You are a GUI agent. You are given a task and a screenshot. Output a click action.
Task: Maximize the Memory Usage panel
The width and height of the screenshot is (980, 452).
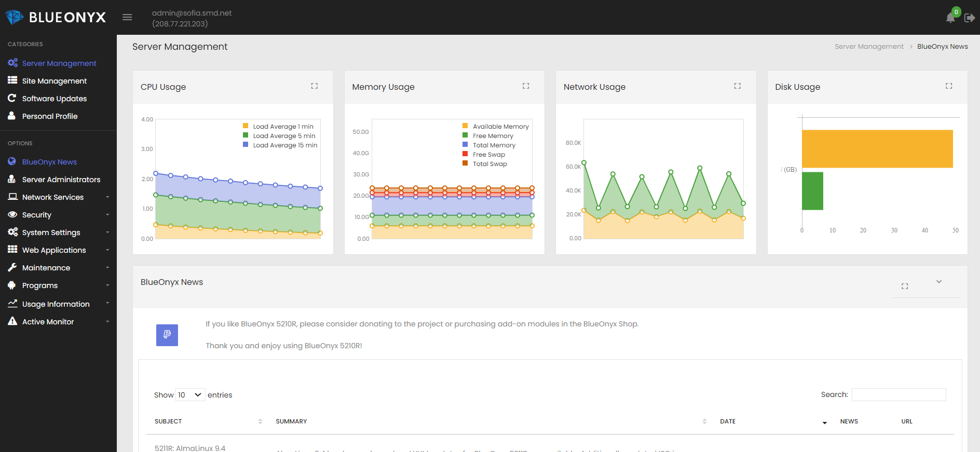click(x=526, y=86)
